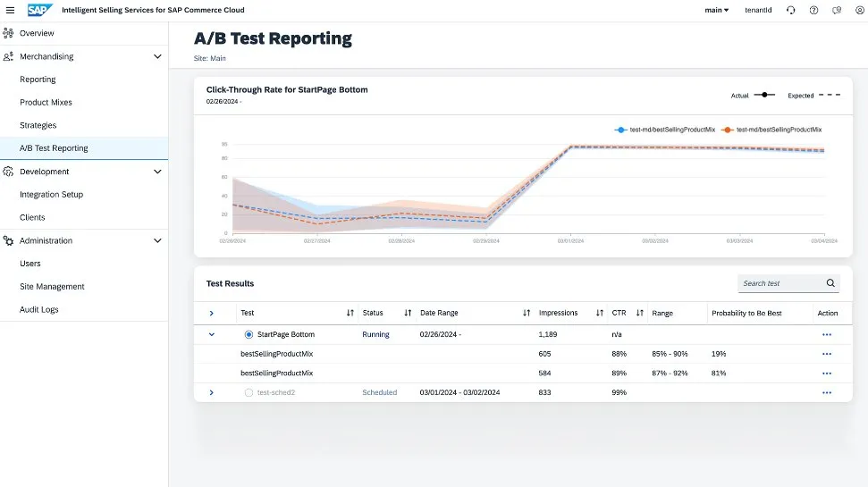Click the Scheduled status link
This screenshot has width=868, height=487.
point(379,392)
